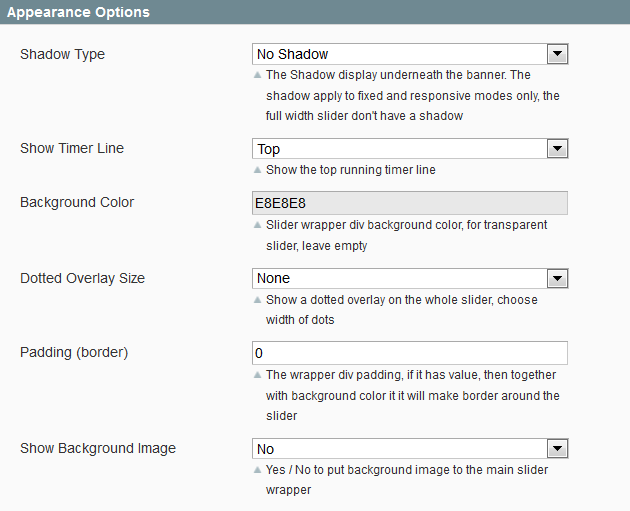Screen dimensions: 630x511
Task: Focus the Padding (border) input field
Action: click(409, 353)
